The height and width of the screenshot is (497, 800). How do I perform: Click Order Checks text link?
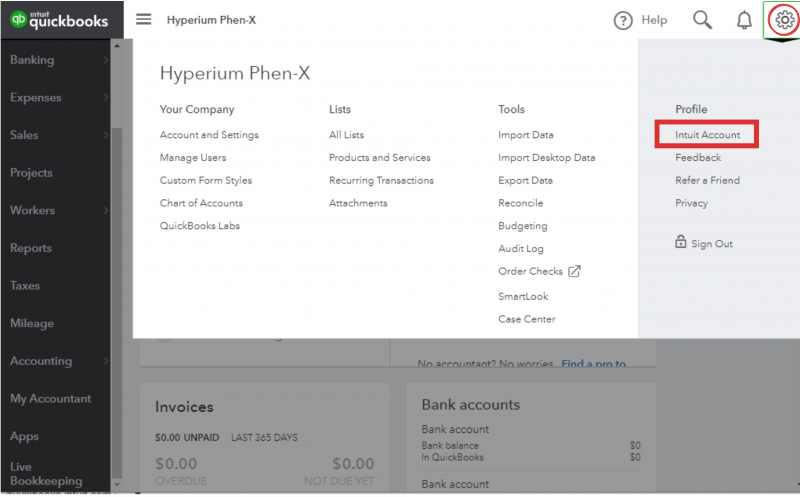530,271
